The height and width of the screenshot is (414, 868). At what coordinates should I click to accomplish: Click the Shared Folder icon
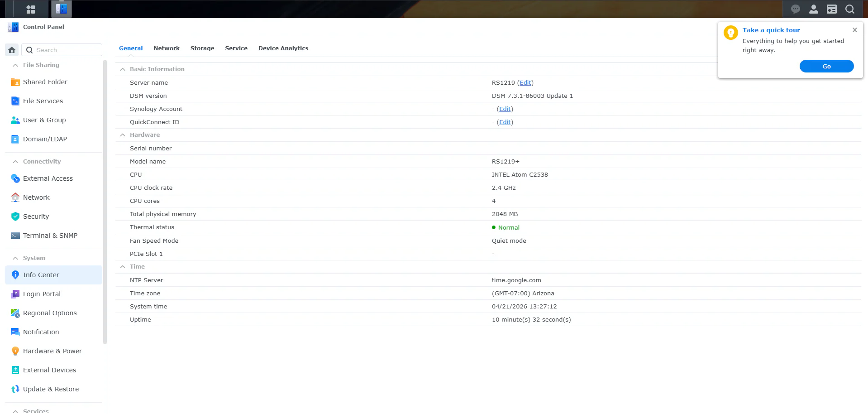(15, 82)
